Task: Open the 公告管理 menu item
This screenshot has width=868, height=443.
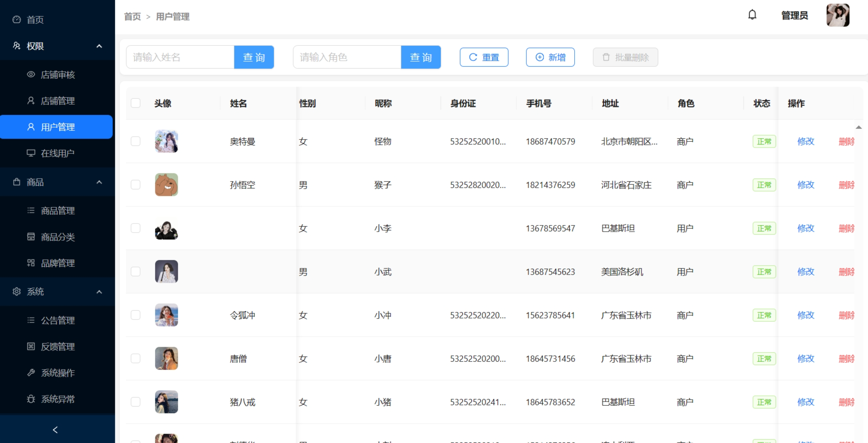Action: pyautogui.click(x=57, y=320)
